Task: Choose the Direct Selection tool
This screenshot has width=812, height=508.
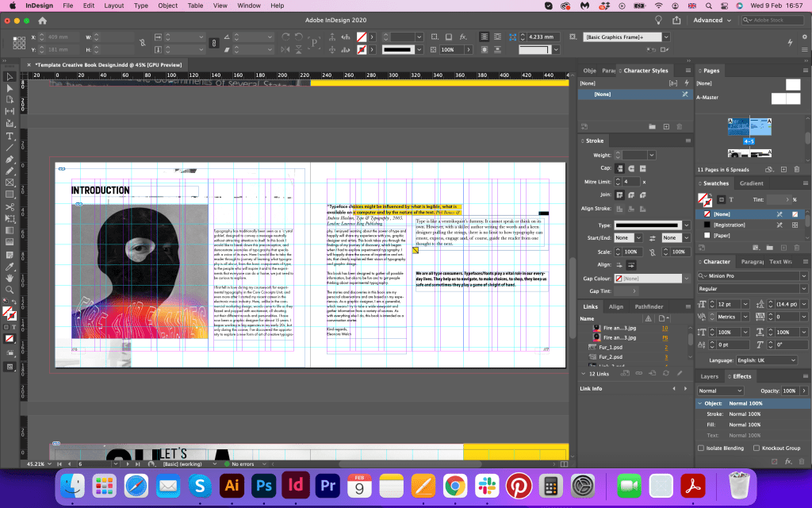Action: click(x=10, y=88)
